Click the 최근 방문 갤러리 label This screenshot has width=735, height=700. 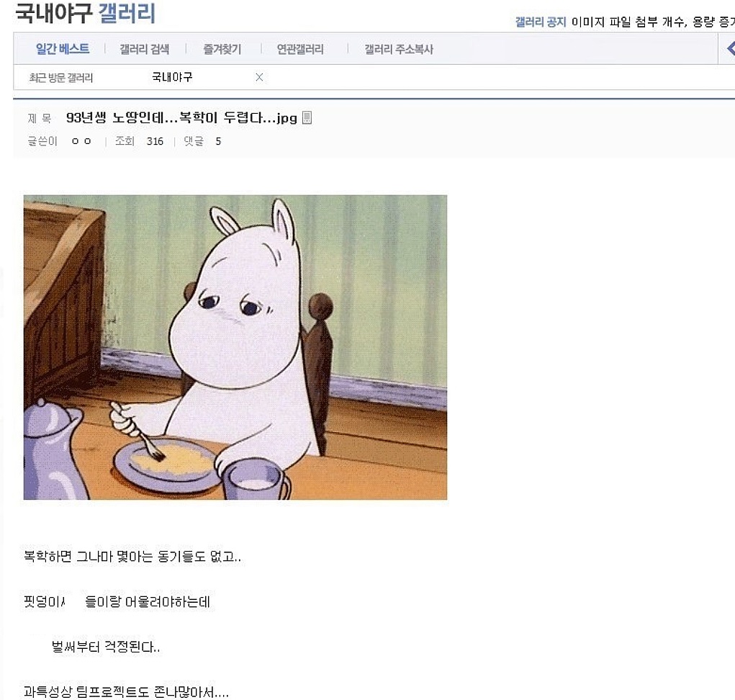coord(61,77)
